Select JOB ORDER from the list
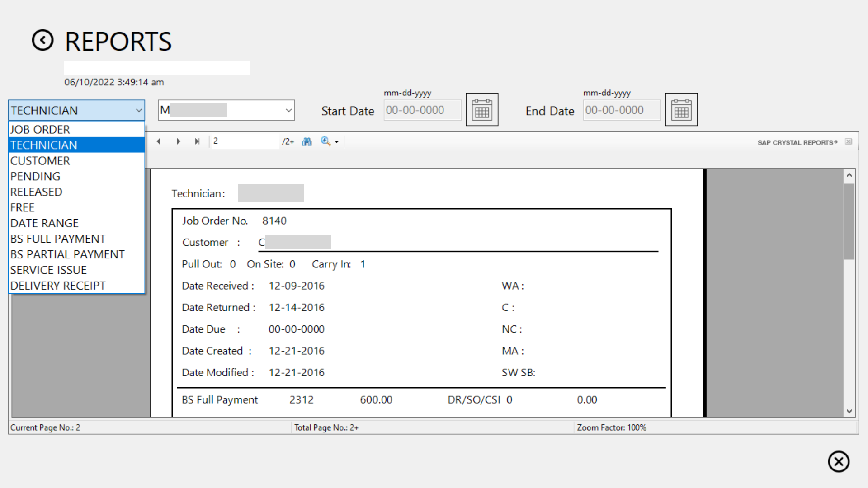Viewport: 868px width, 488px height. tap(40, 130)
